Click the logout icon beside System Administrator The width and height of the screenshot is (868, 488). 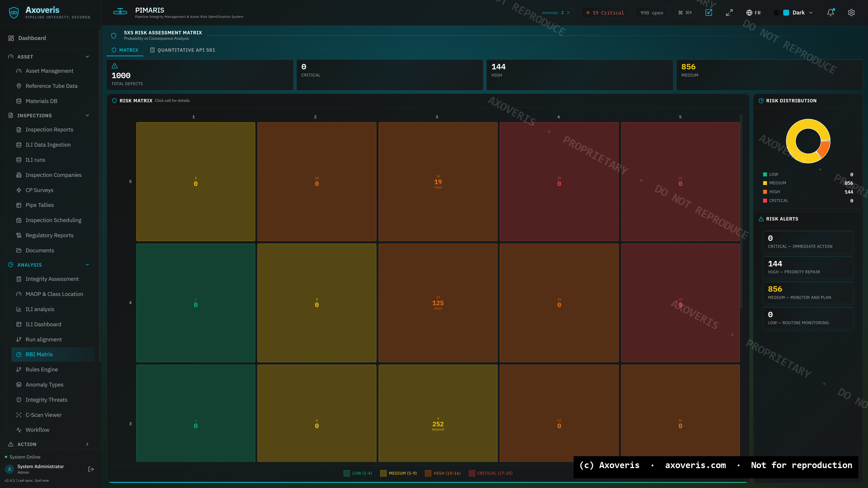[x=91, y=469]
